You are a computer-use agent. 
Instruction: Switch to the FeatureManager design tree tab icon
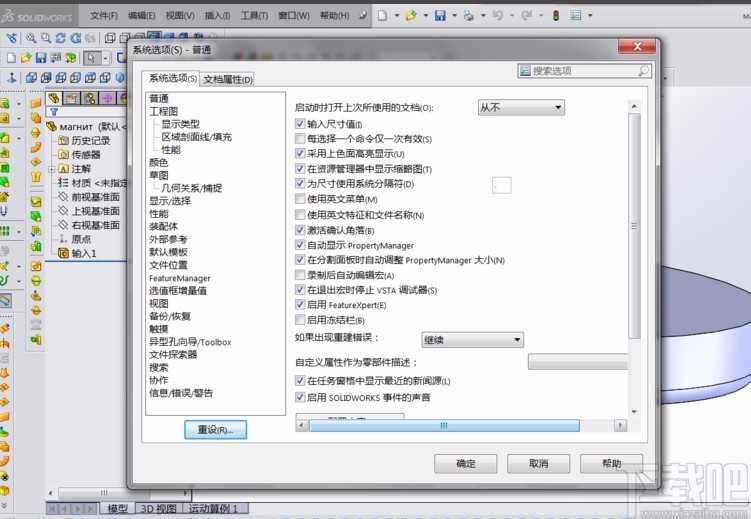54,98
